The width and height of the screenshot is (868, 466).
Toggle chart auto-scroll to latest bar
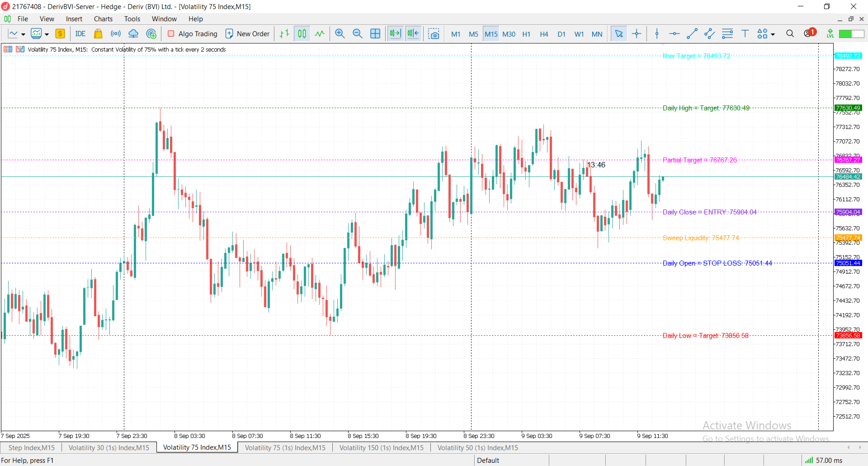(x=396, y=34)
